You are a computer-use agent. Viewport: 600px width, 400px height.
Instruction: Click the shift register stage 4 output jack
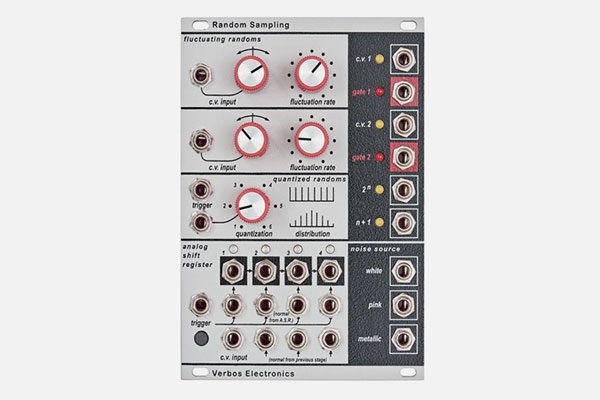point(330,271)
